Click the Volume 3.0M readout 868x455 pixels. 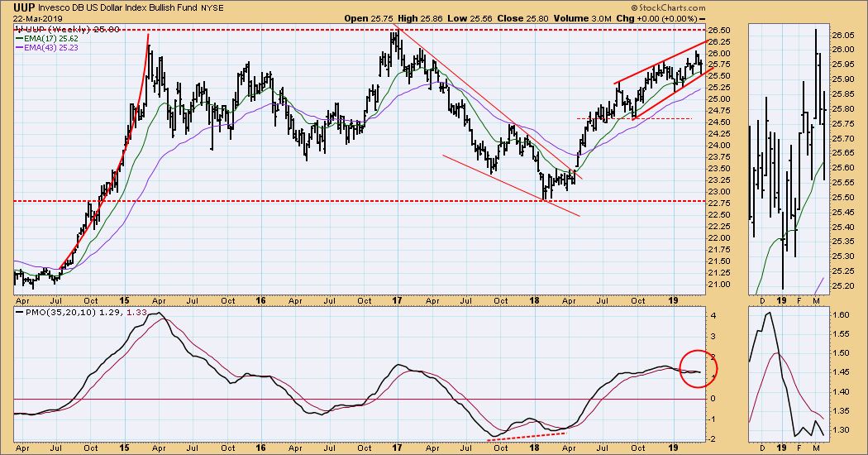[582, 18]
